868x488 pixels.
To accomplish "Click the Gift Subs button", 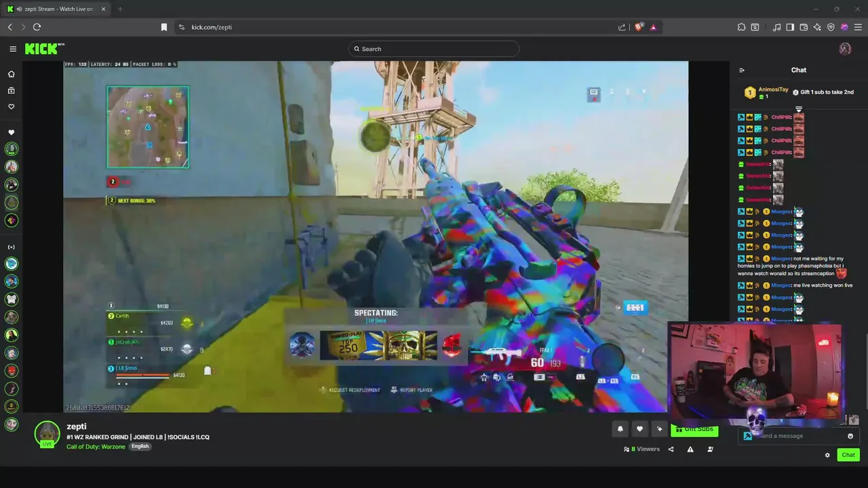I will pyautogui.click(x=694, y=429).
